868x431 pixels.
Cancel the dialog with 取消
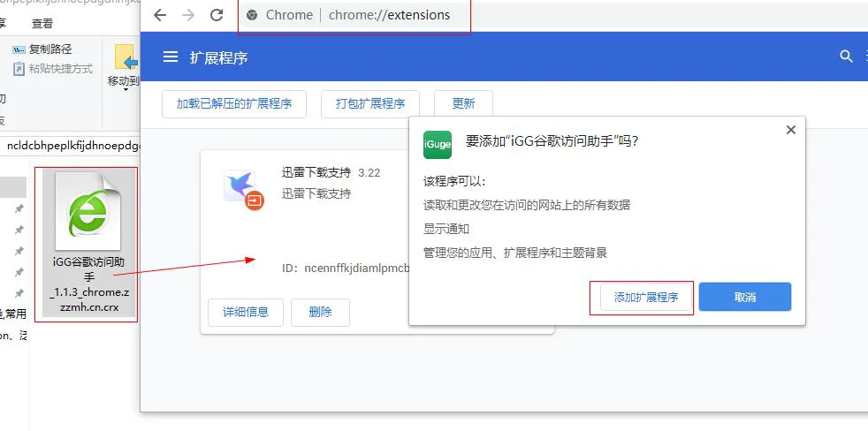coord(744,297)
